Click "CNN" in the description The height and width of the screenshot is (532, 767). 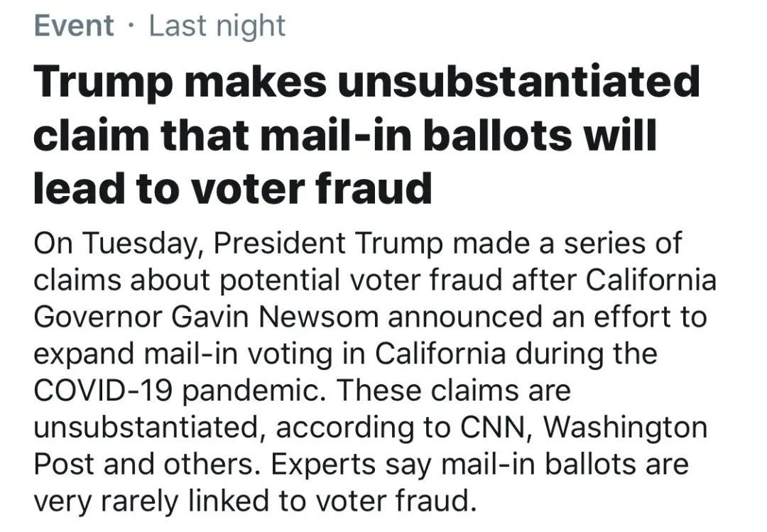click(486, 428)
